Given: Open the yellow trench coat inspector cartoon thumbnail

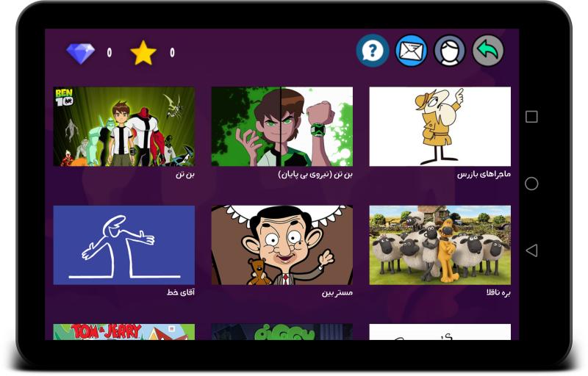Looking at the screenshot, I should pyautogui.click(x=440, y=126).
